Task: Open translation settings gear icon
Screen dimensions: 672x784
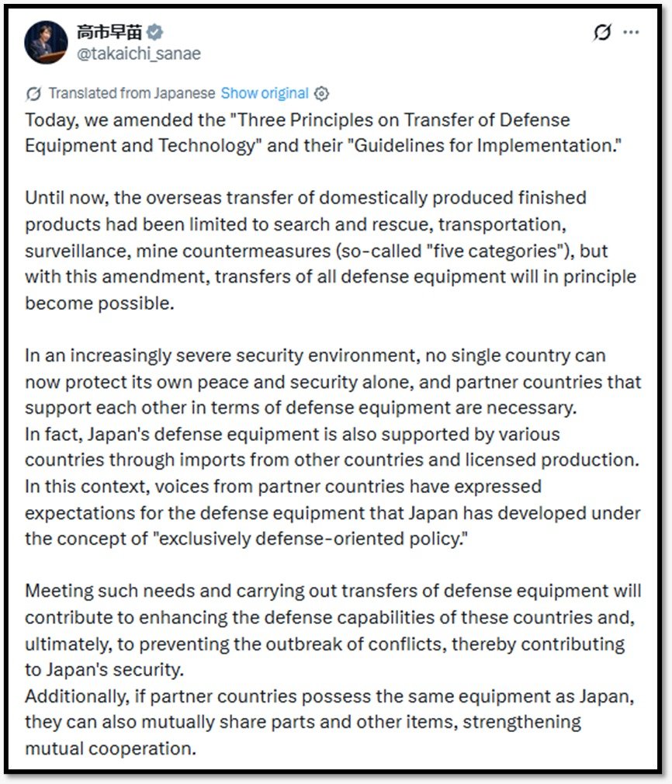Action: [x=321, y=94]
